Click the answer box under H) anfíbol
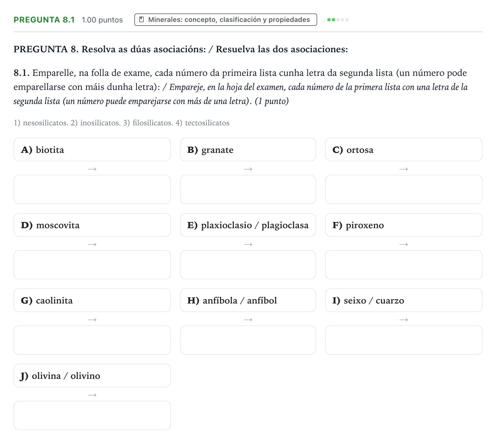 [248, 340]
